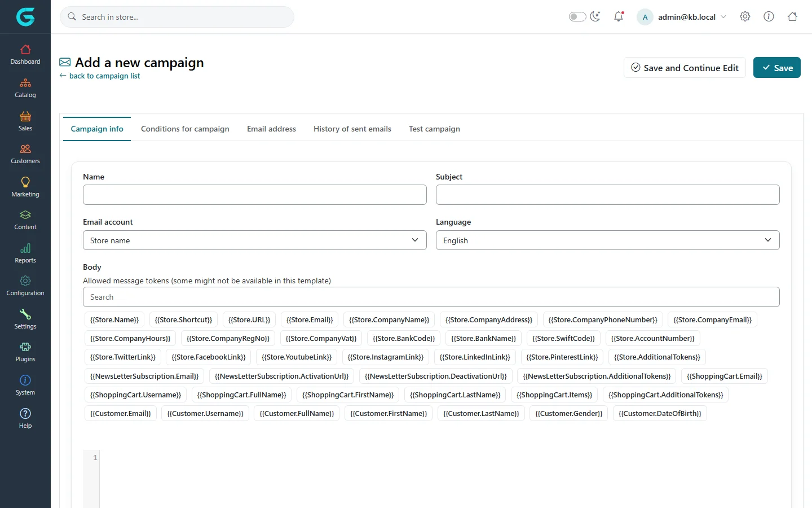This screenshot has height=508, width=812.
Task: Switch to Campaign info tab
Action: [x=97, y=129]
